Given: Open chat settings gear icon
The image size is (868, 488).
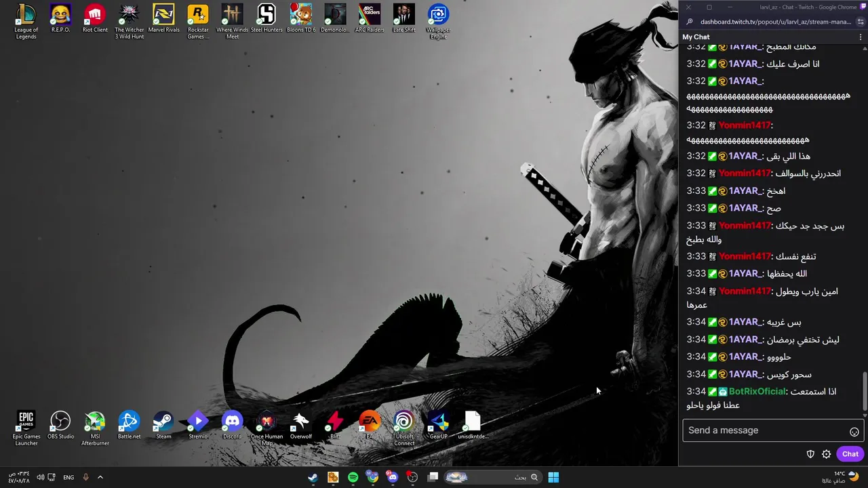Looking at the screenshot, I should pos(826,454).
